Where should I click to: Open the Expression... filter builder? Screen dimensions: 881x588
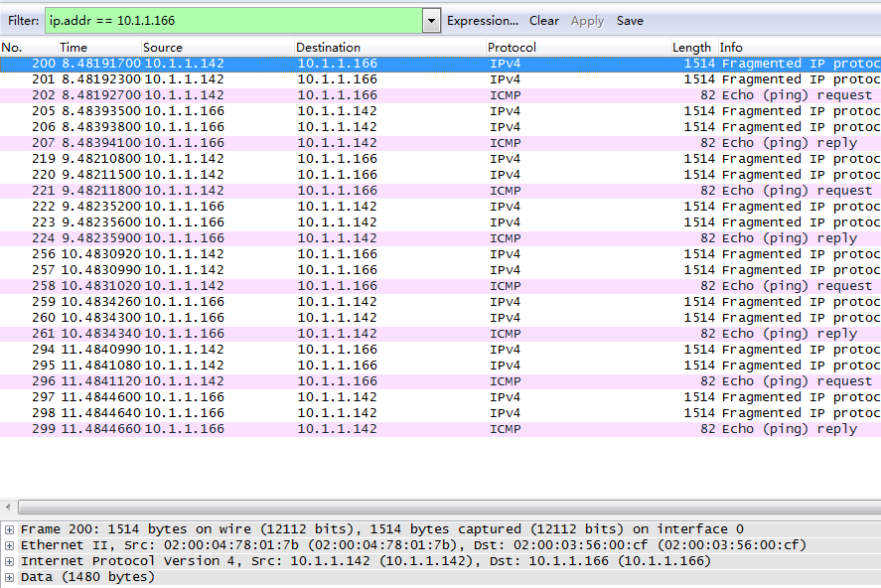pyautogui.click(x=483, y=21)
